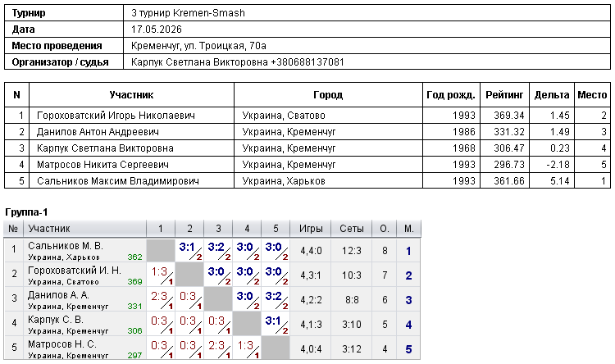615x364 pixels.
Task: Open Данилов Антон Андреевич participant row
Action: click(307, 132)
